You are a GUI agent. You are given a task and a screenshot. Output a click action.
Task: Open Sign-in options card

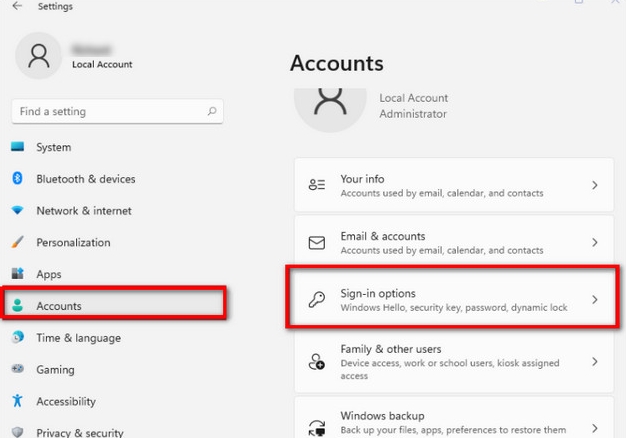(454, 299)
